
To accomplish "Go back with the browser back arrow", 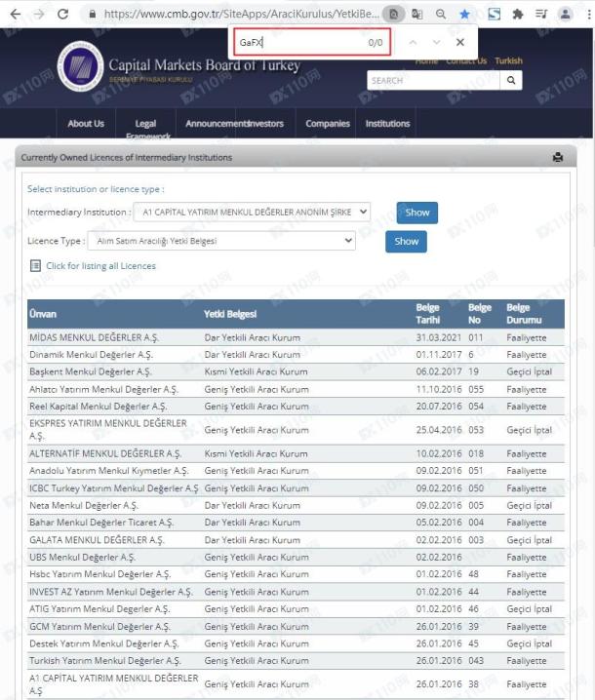I will (16, 14).
